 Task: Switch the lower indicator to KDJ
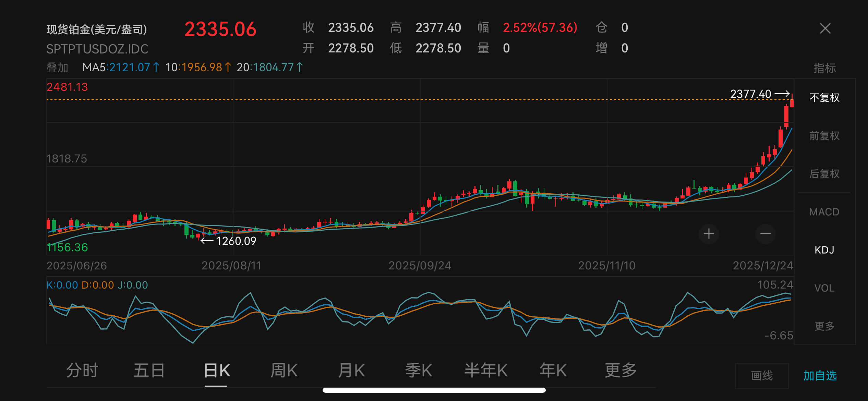click(x=824, y=250)
